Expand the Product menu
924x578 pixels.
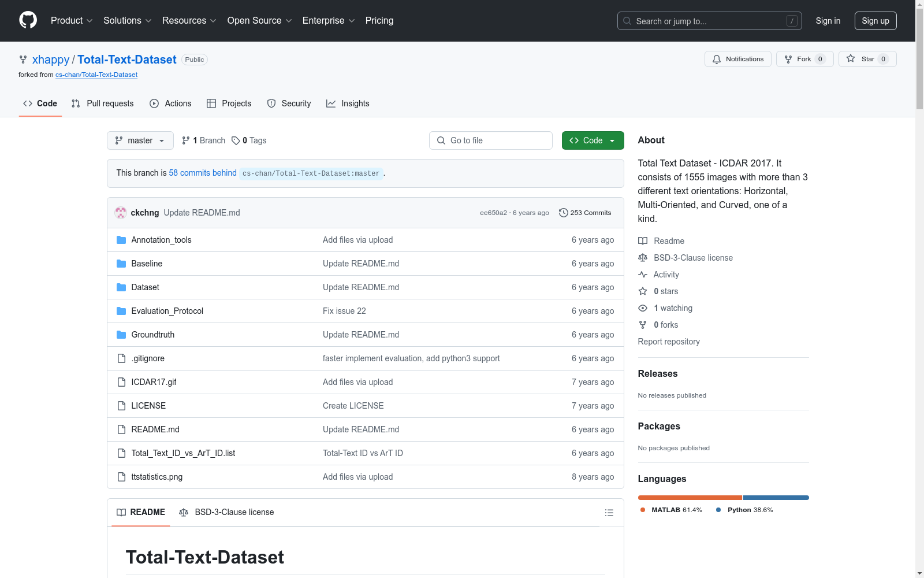72,21
